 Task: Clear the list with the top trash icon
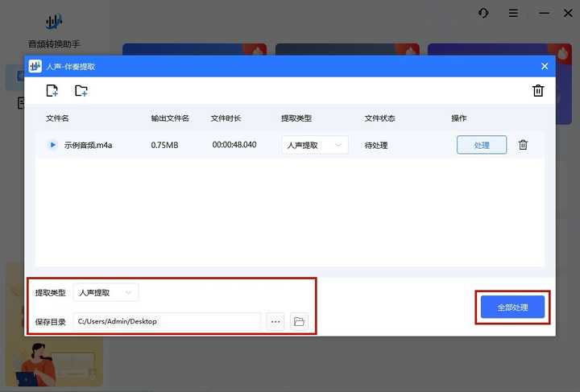538,90
